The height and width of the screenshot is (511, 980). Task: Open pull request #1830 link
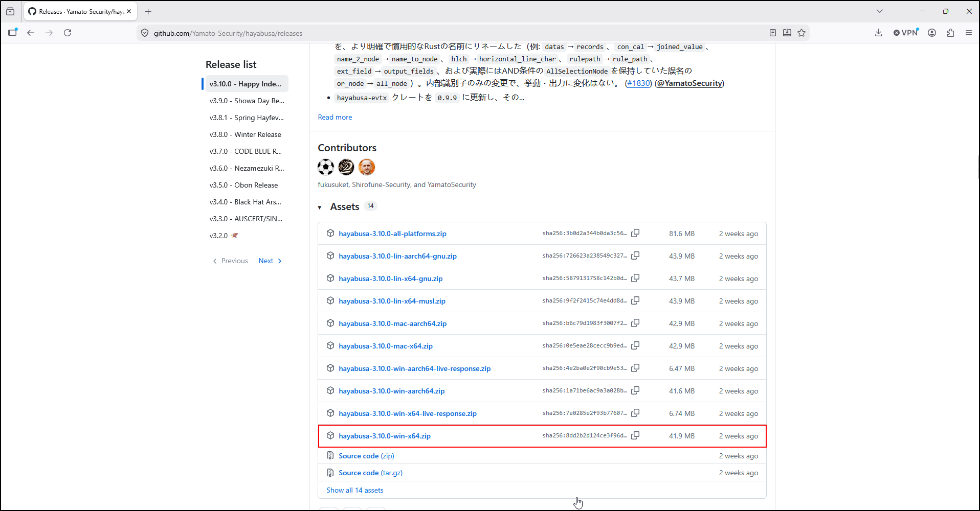[638, 83]
